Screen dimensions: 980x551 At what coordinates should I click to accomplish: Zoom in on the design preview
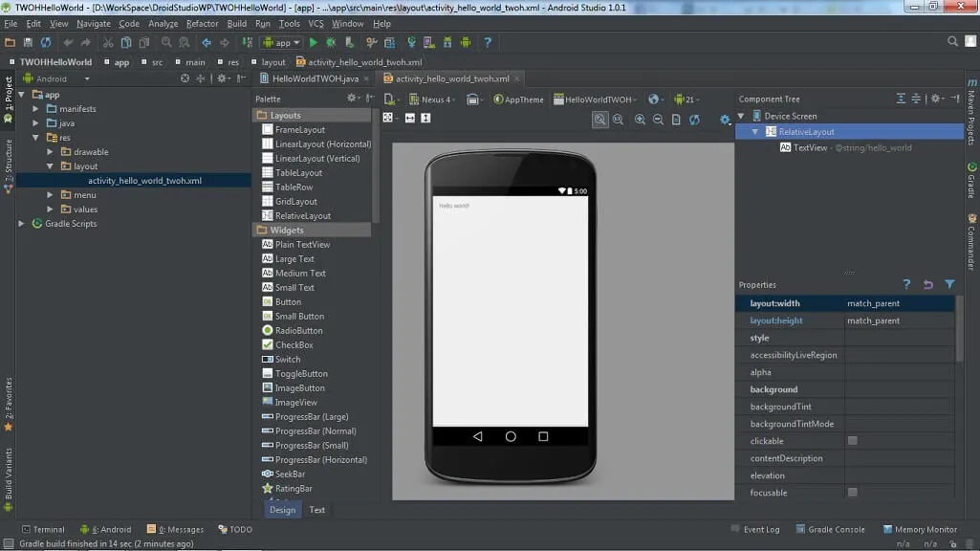tap(639, 120)
